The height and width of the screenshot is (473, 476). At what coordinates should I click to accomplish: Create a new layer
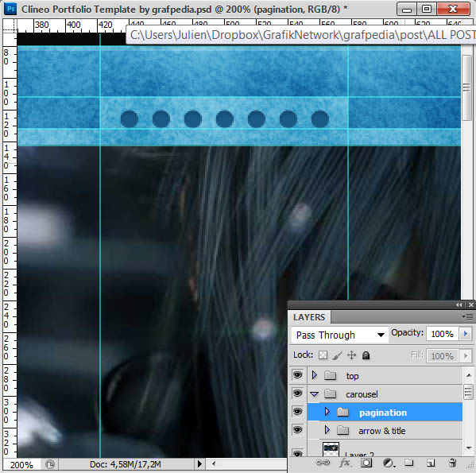tap(431, 463)
